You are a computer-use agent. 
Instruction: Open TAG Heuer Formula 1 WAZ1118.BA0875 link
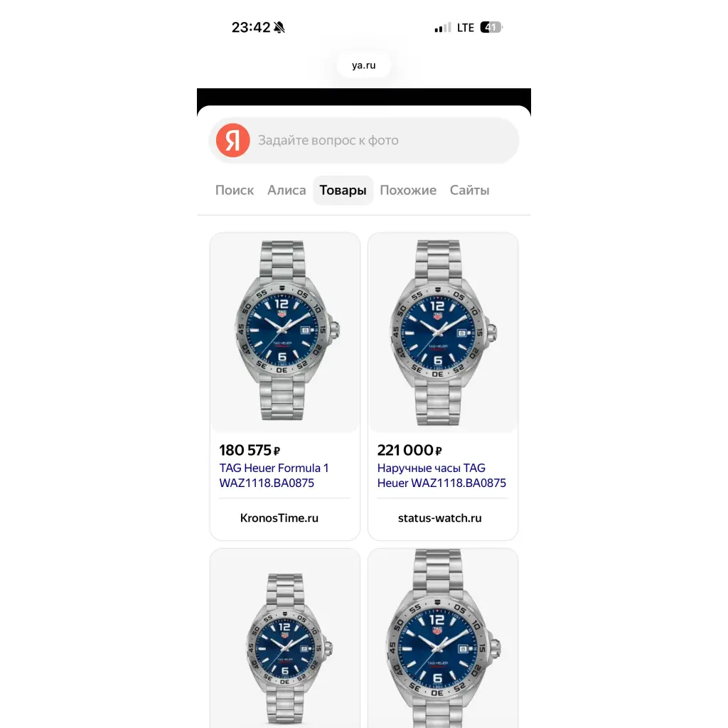tap(274, 476)
